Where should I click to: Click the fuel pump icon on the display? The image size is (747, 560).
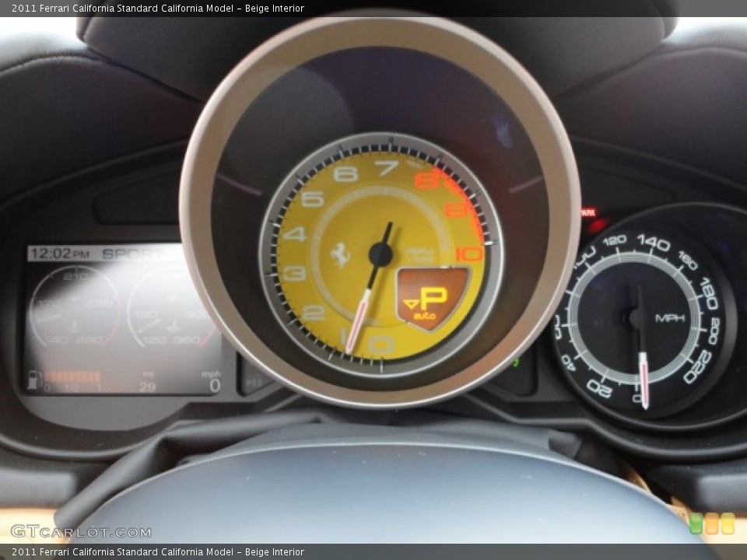33,380
